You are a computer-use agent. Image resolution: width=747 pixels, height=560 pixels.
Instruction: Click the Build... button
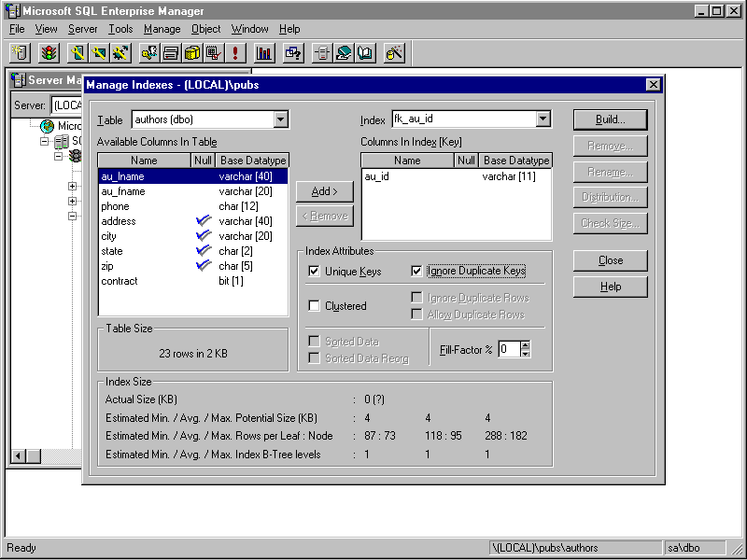coord(610,119)
